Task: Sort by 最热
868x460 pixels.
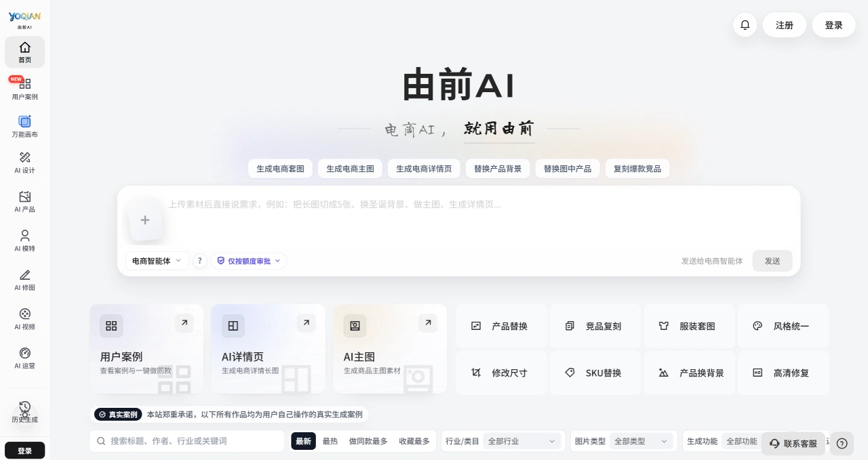Action: click(330, 441)
